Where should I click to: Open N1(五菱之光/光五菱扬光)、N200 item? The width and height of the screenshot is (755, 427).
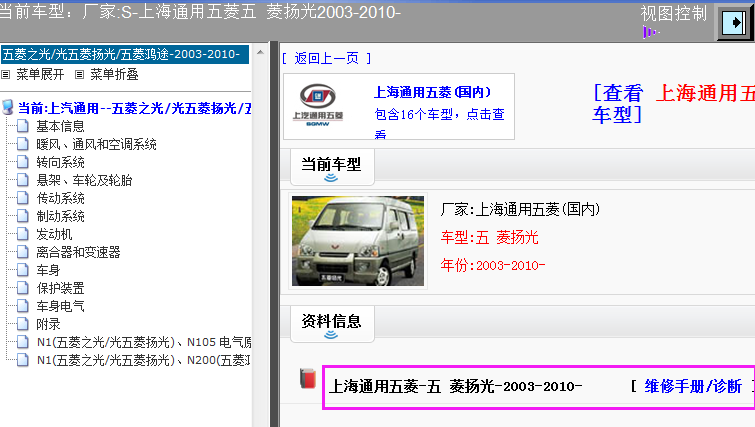143,360
